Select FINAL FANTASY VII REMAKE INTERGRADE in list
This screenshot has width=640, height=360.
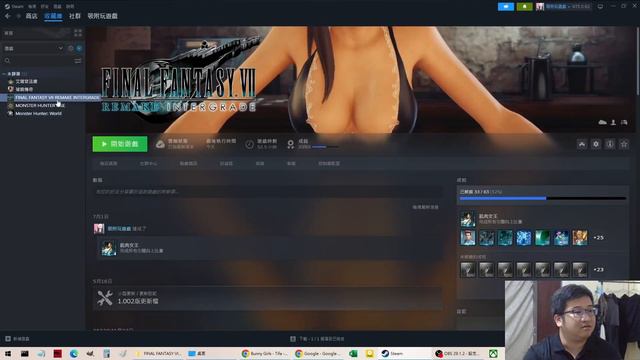51,98
